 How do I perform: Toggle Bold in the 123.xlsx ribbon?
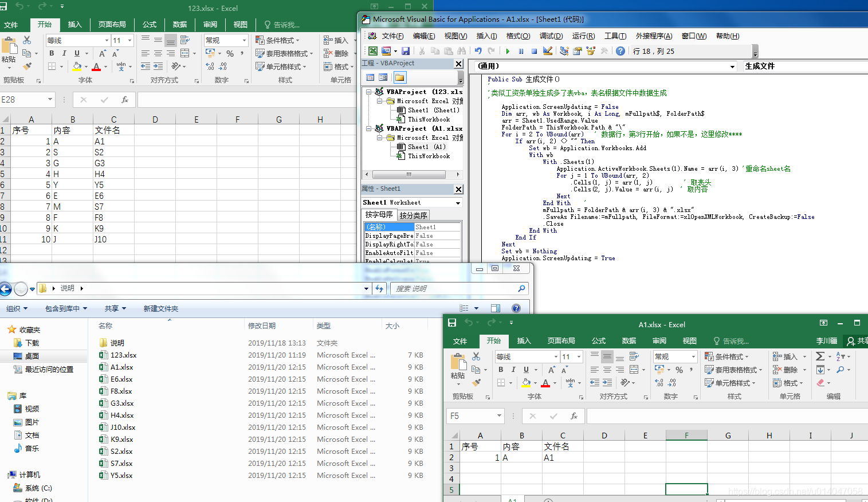(x=52, y=53)
